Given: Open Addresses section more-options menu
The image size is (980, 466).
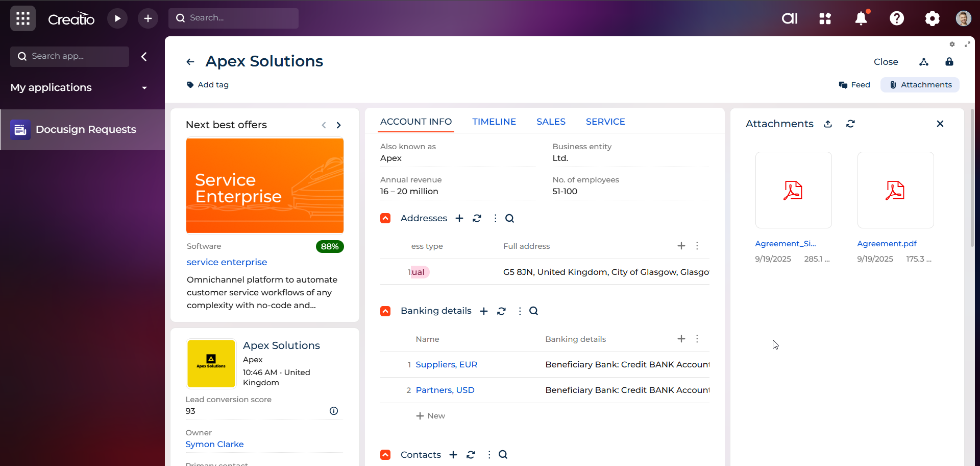Looking at the screenshot, I should (x=495, y=218).
